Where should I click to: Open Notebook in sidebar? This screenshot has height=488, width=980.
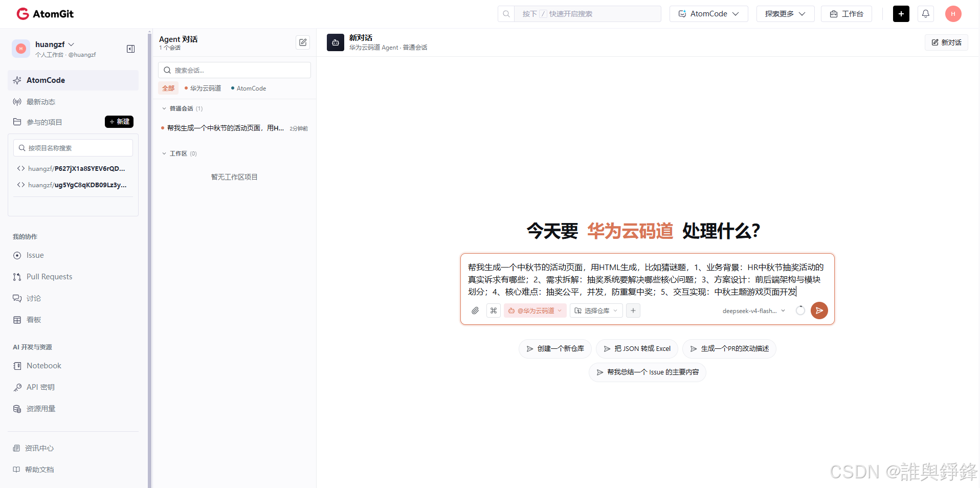point(73,366)
